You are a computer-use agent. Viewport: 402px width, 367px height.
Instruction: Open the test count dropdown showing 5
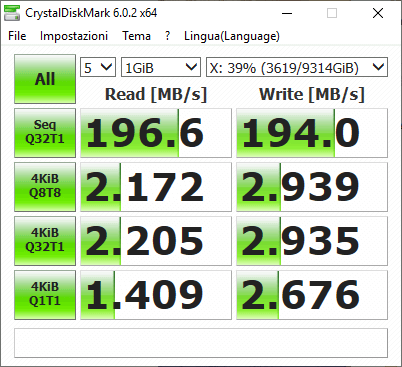(x=98, y=67)
